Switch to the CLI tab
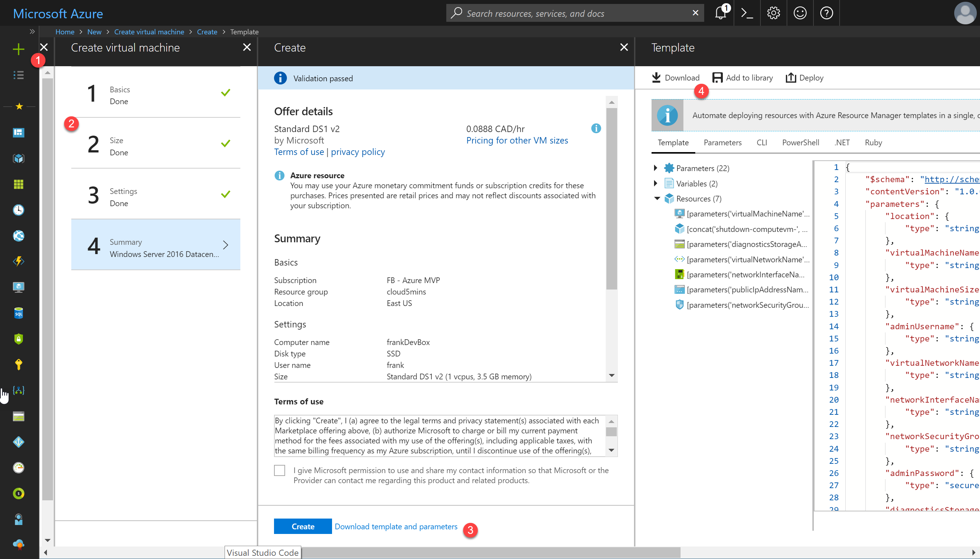Image resolution: width=980 pixels, height=559 pixels. coord(762,142)
